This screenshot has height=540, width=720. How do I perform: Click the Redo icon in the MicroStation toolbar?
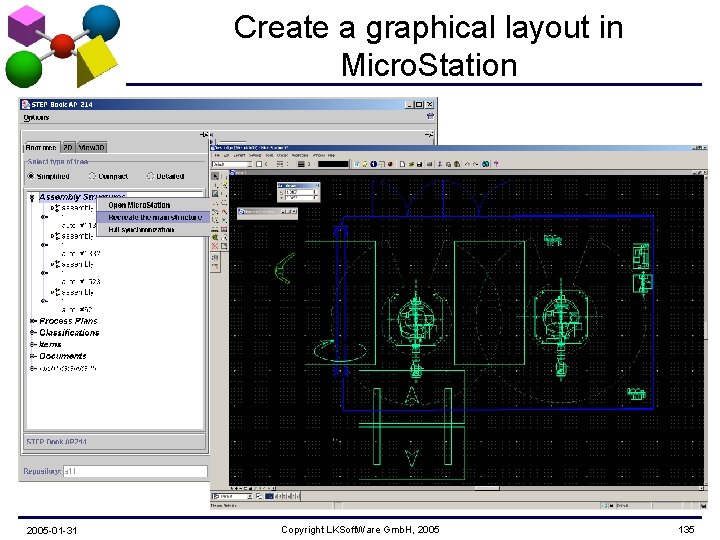click(x=475, y=164)
